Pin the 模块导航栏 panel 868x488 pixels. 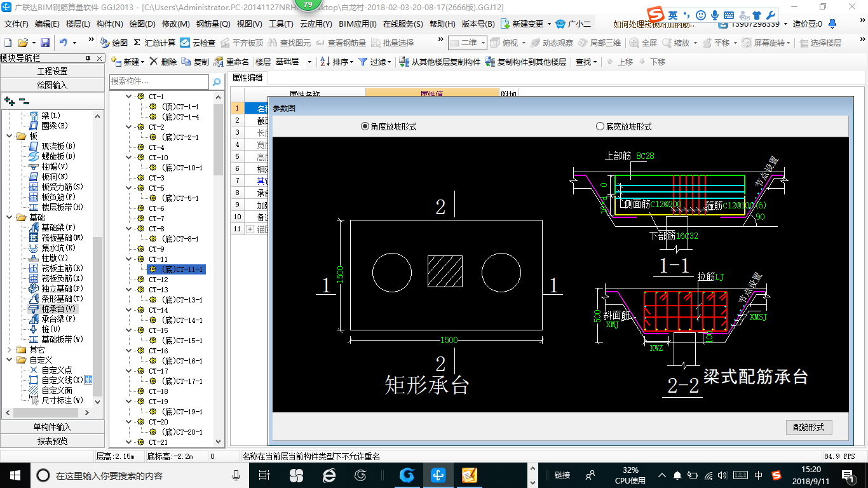point(88,58)
